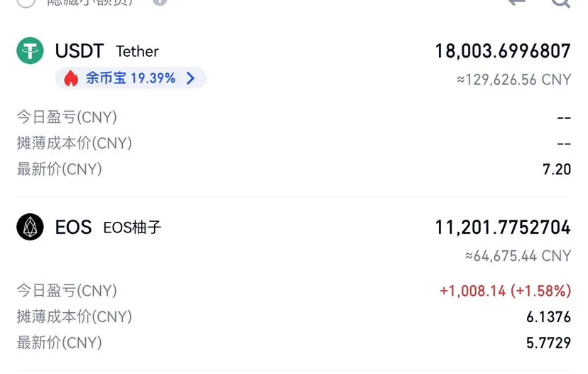Click EOS latest price 5.7729
Screen dimensions: 588x374
(548, 343)
